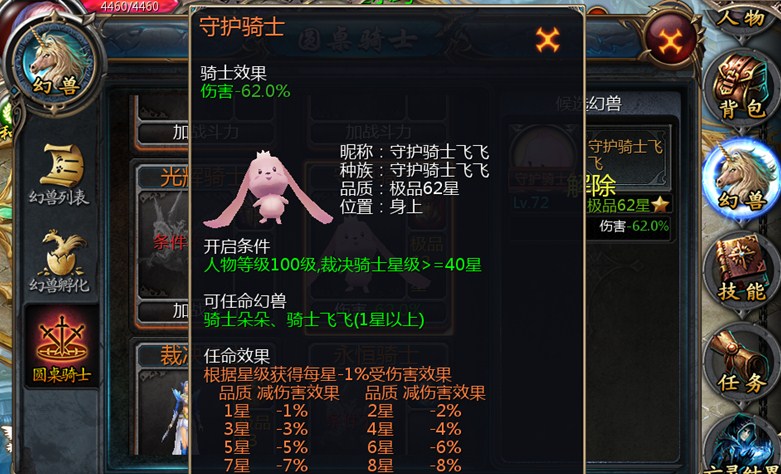
Task: Open the 技能 skills book icon
Action: click(741, 271)
